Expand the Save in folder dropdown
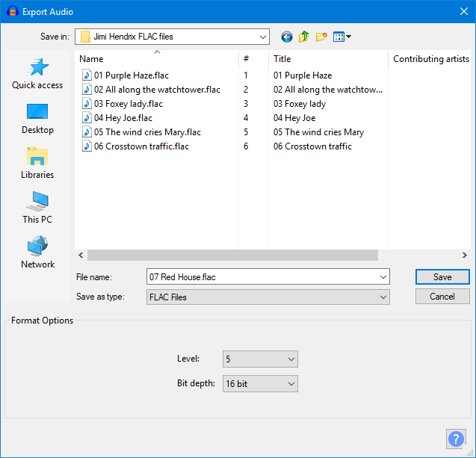Screen dimensions: 476x458 pyautogui.click(x=262, y=37)
